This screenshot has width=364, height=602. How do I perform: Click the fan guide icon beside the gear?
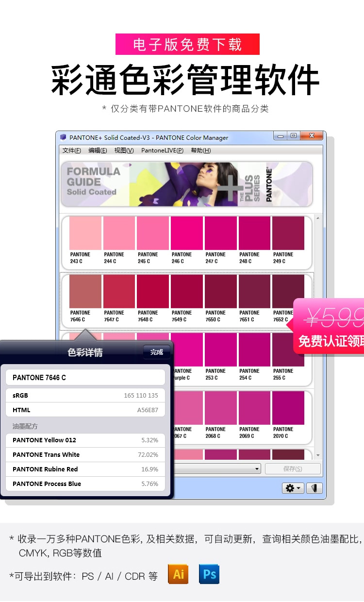(x=314, y=488)
